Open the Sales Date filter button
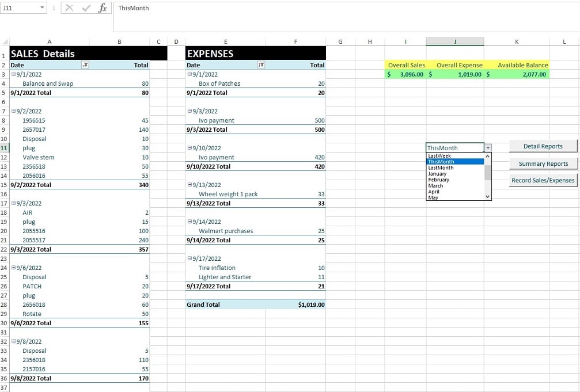 pyautogui.click(x=85, y=65)
